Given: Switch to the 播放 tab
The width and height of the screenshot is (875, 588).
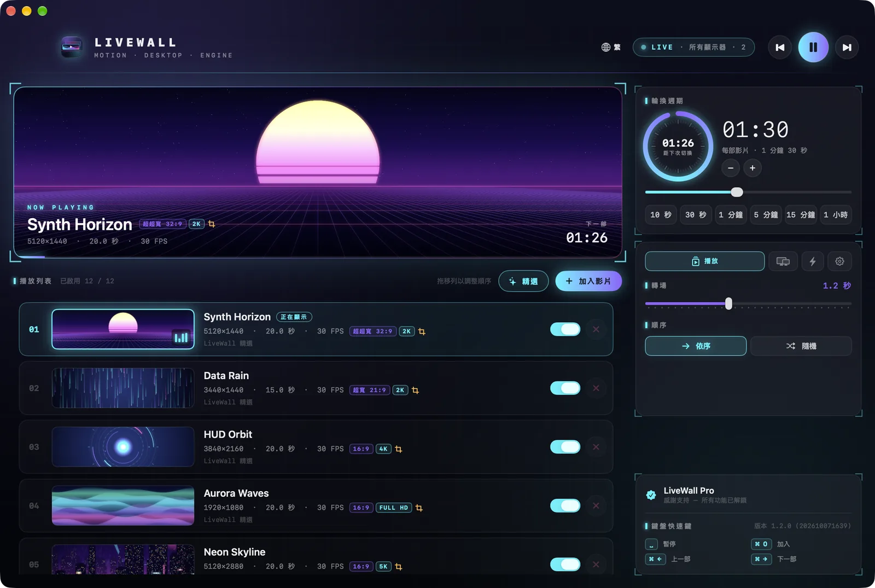Looking at the screenshot, I should (704, 261).
